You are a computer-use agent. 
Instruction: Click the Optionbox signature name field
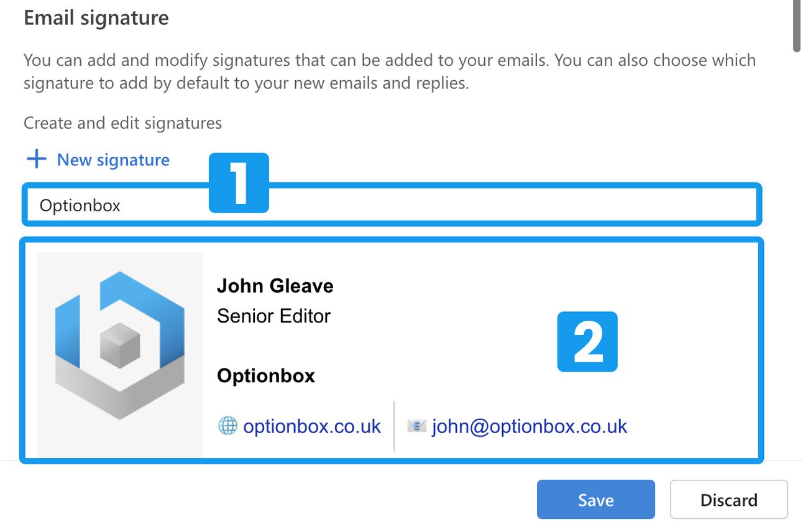392,204
